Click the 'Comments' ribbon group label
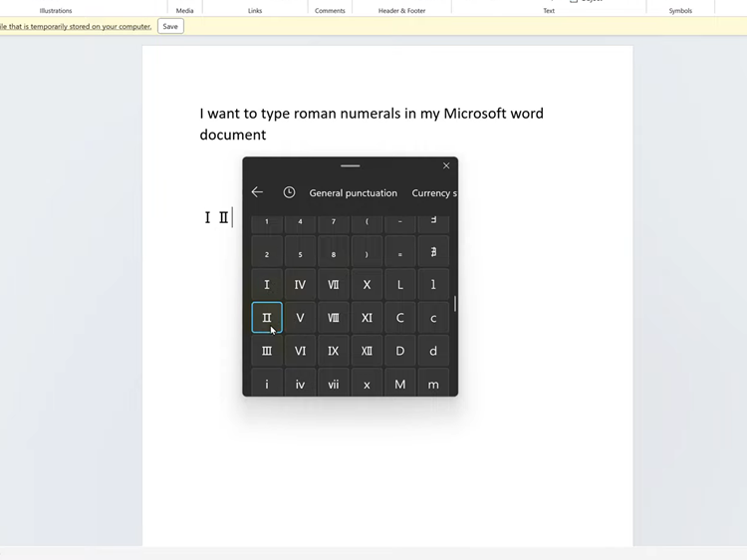 click(x=330, y=11)
